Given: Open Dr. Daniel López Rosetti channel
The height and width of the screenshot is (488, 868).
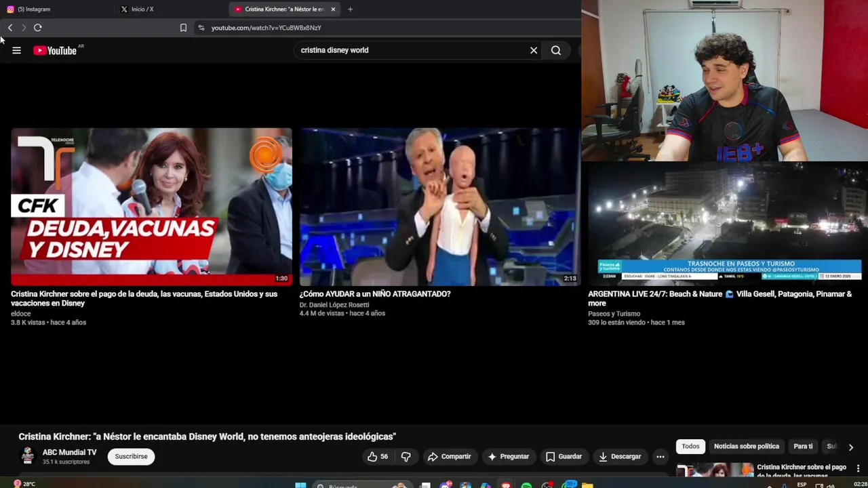Looking at the screenshot, I should tap(334, 305).
